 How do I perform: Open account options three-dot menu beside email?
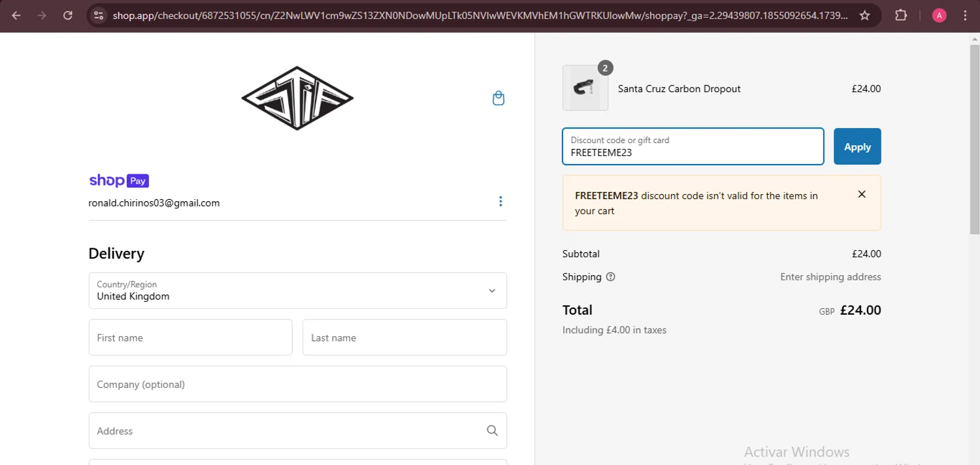pyautogui.click(x=500, y=201)
